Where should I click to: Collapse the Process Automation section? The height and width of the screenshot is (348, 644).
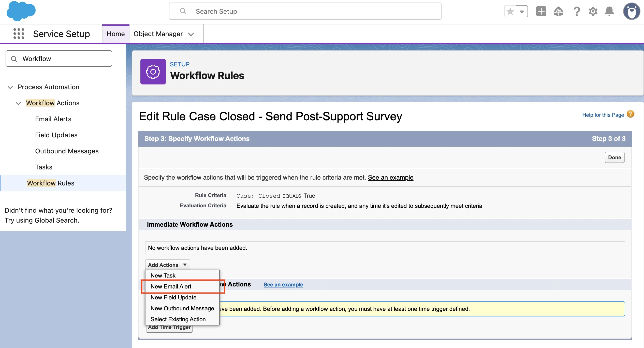10,87
